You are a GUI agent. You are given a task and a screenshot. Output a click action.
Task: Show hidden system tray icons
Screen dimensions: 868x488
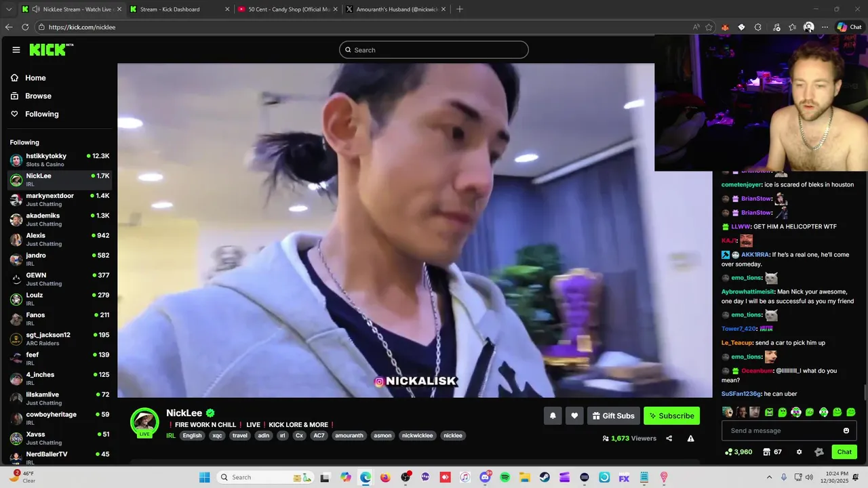pos(769,477)
